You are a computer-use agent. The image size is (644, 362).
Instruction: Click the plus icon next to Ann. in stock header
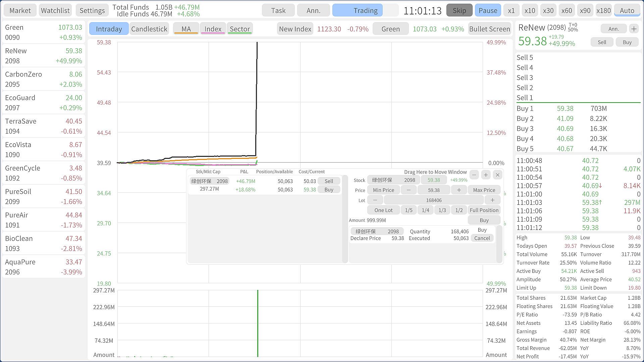click(634, 29)
